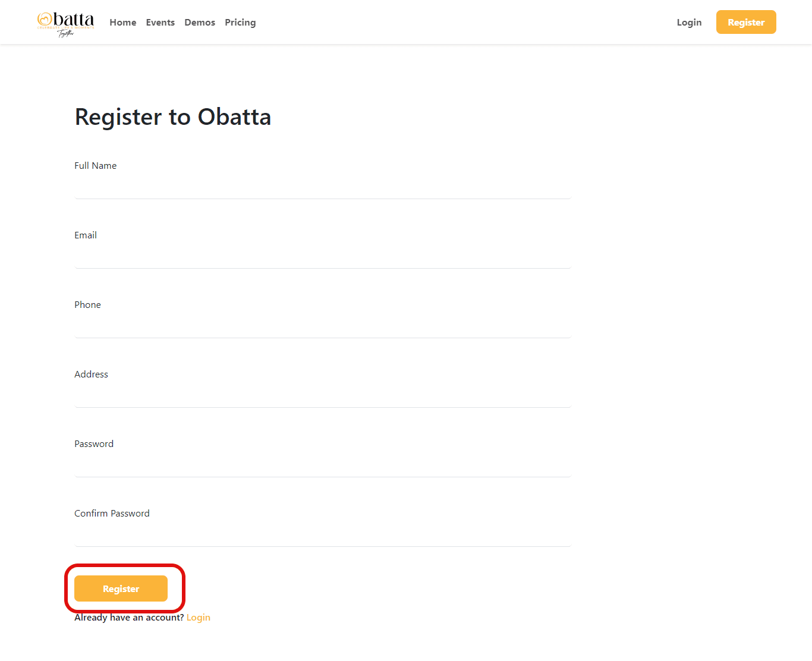Click the 'Confirm Password' label text

click(112, 514)
